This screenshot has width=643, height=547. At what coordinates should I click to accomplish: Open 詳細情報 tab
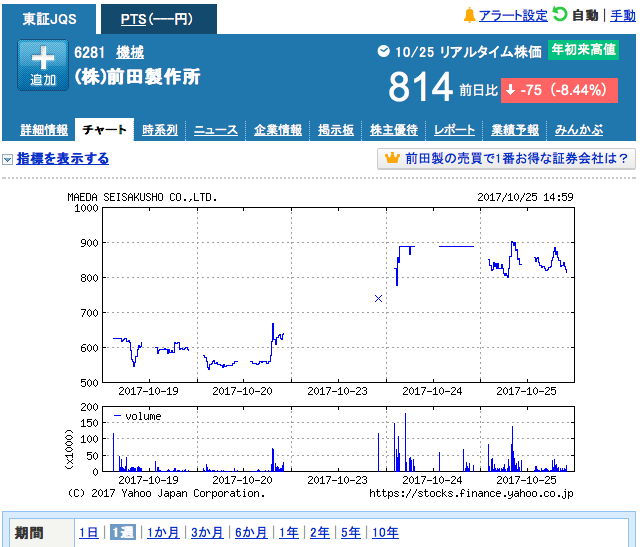pyautogui.click(x=44, y=130)
